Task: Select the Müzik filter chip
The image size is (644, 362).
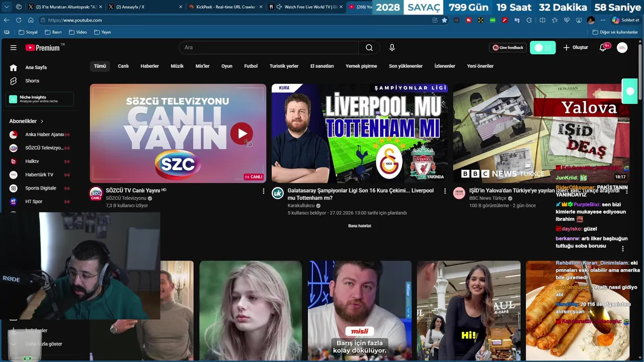Action: [177, 66]
